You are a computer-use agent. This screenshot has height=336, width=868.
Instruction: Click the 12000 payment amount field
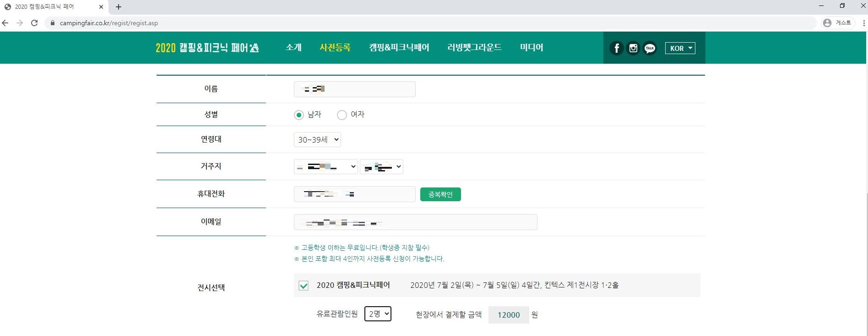point(509,315)
